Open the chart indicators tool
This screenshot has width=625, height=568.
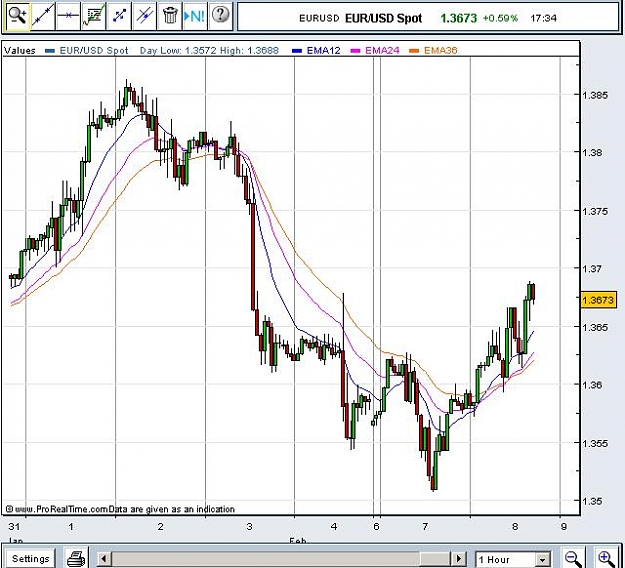click(x=93, y=16)
